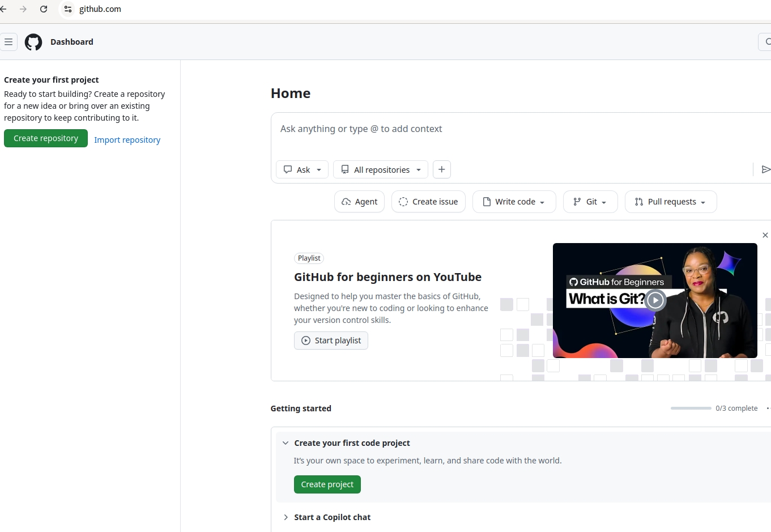This screenshot has width=771, height=532.
Task: Click the Getting started heading
Action: pos(301,408)
